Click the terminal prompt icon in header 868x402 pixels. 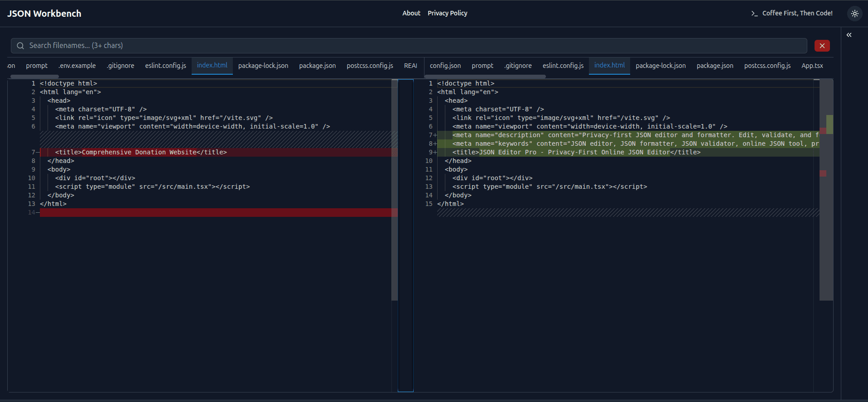[754, 14]
